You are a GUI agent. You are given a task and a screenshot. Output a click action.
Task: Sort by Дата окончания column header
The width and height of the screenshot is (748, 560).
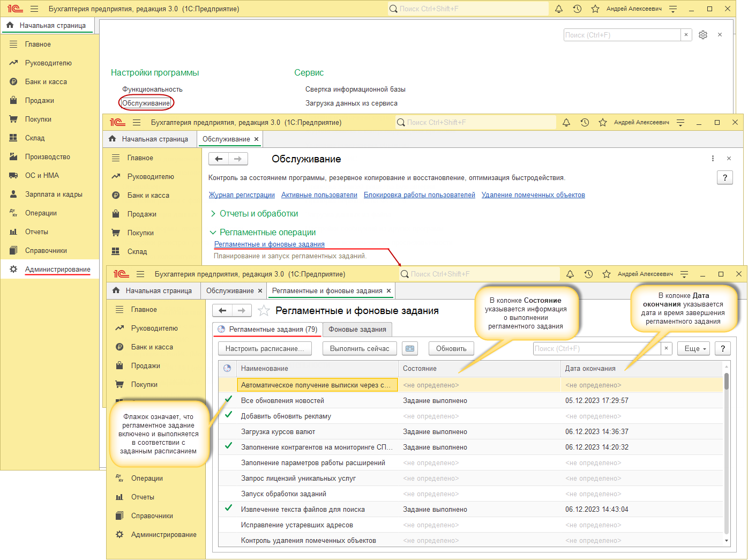click(641, 368)
